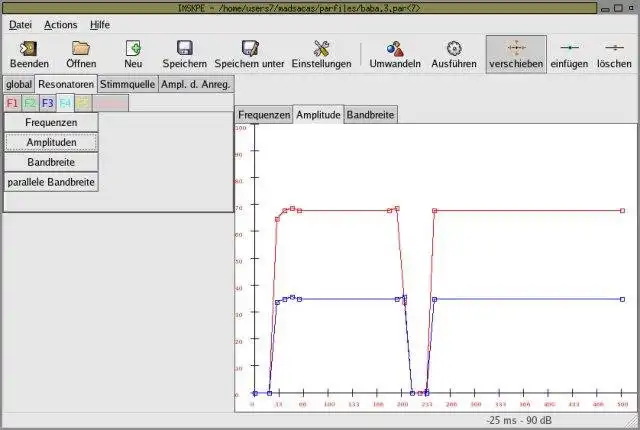Select red point where curve recovers to 68
Image resolution: width=640 pixels, height=430 pixels.
[434, 211]
